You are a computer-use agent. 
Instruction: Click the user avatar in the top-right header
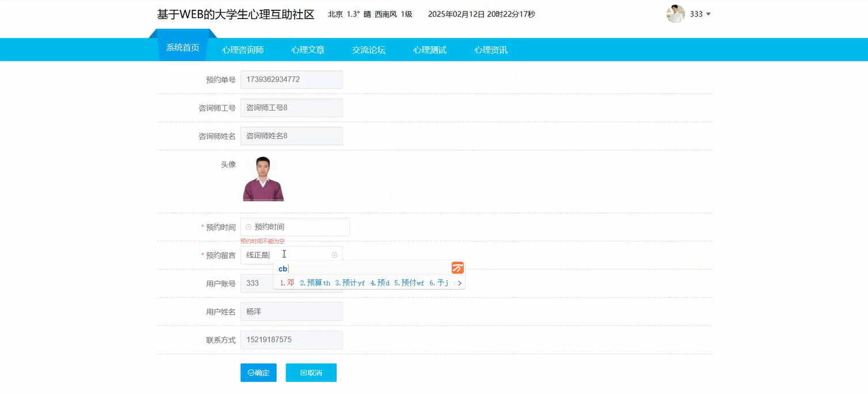[675, 13]
